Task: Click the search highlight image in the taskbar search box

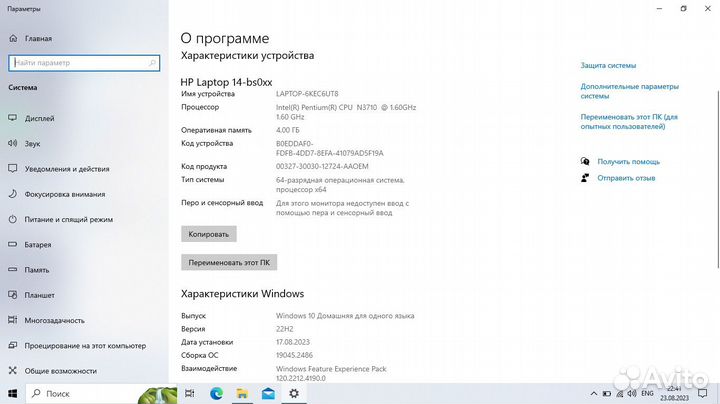Action: [x=158, y=395]
